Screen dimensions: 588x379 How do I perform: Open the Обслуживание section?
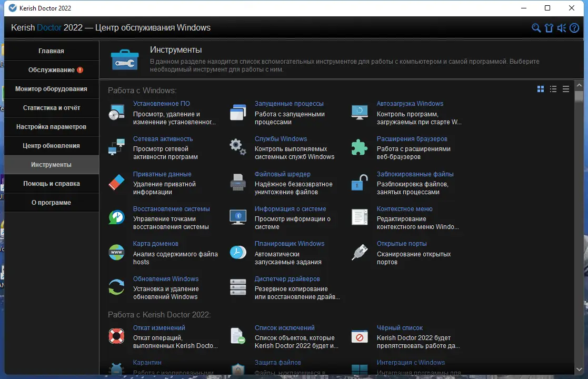click(52, 70)
